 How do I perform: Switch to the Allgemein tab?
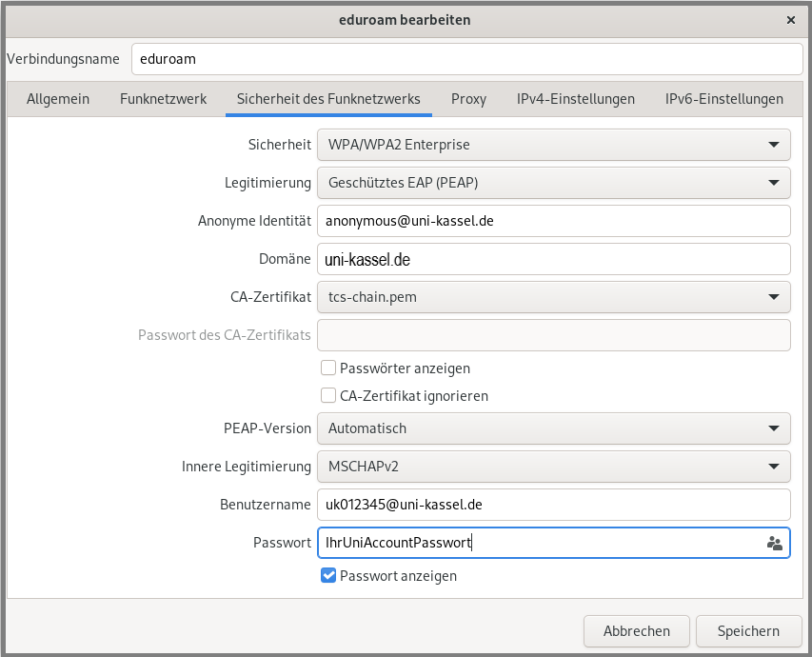point(58,99)
